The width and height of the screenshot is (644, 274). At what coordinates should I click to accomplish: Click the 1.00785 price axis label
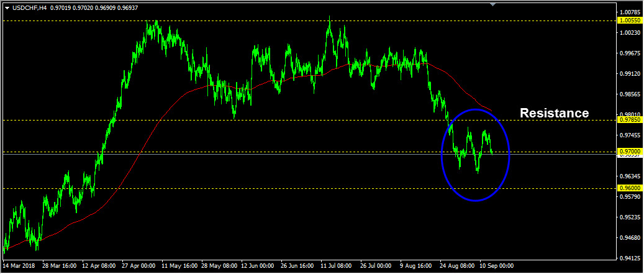630,12
